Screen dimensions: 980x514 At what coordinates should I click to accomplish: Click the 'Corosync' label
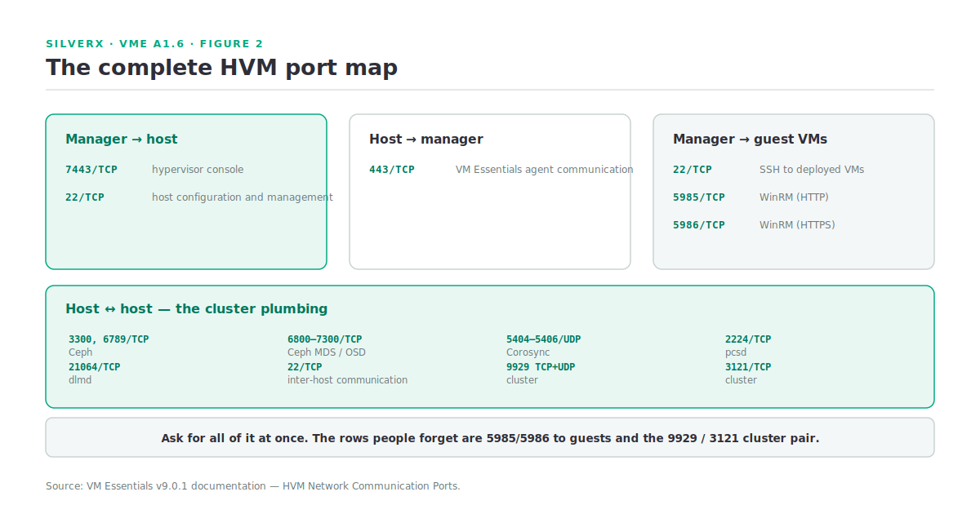[x=528, y=352]
